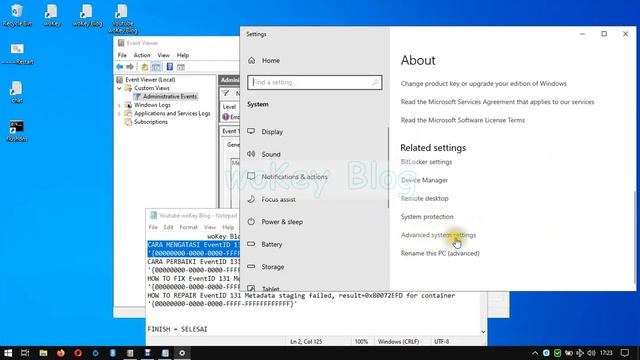Launch Firefox from the taskbar
Image resolution: width=640 pixels, height=360 pixels.
tap(61, 353)
